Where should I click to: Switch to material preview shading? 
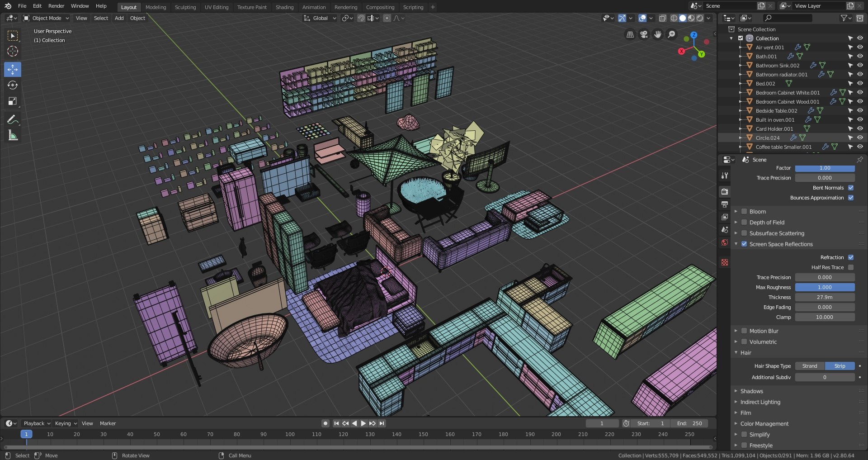tap(691, 18)
